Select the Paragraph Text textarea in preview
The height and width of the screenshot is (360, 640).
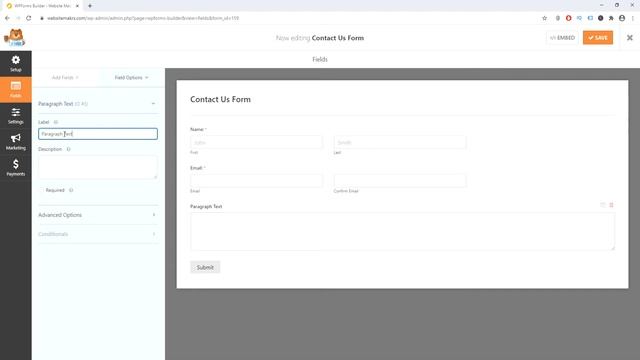(402, 231)
